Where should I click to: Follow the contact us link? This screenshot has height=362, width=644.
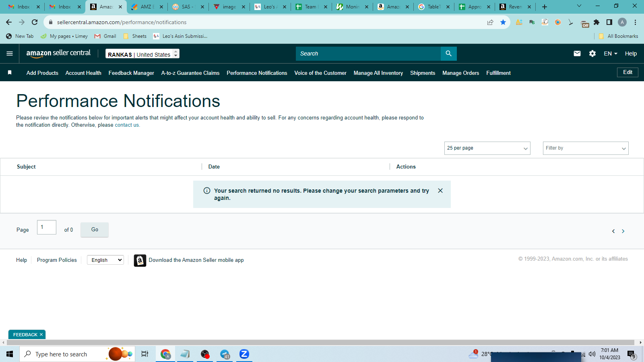point(127,125)
